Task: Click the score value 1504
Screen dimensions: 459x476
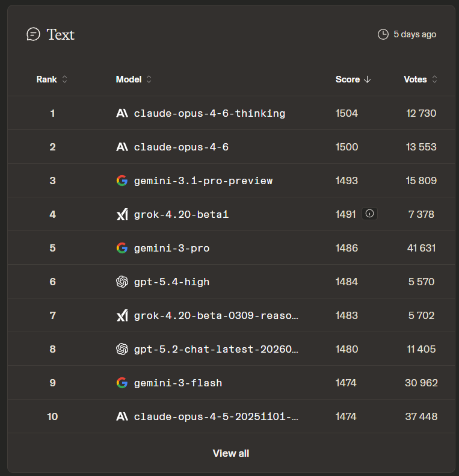Action: [x=347, y=113]
